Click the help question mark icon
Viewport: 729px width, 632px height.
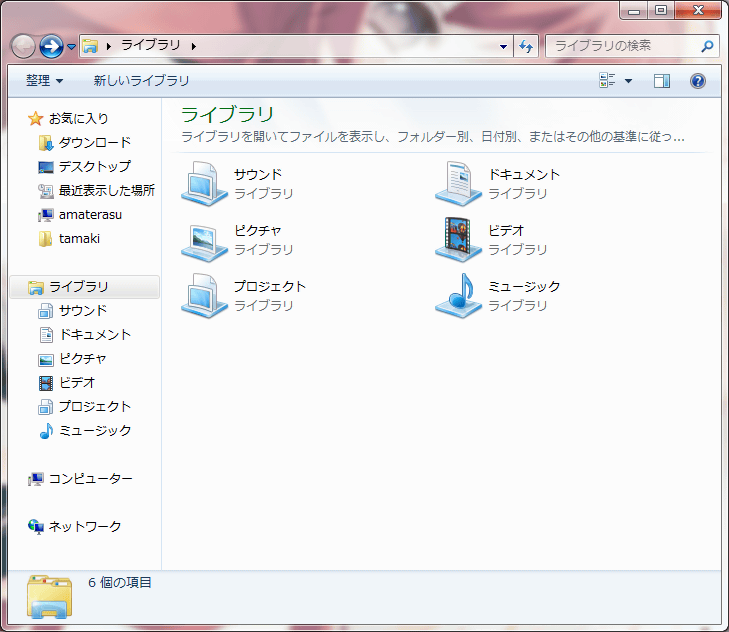coord(698,81)
